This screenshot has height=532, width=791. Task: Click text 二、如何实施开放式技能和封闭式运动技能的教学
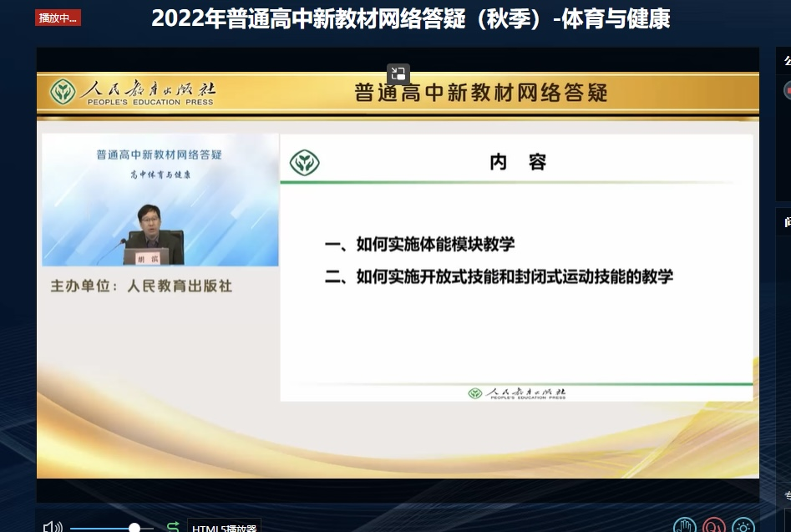(499, 276)
